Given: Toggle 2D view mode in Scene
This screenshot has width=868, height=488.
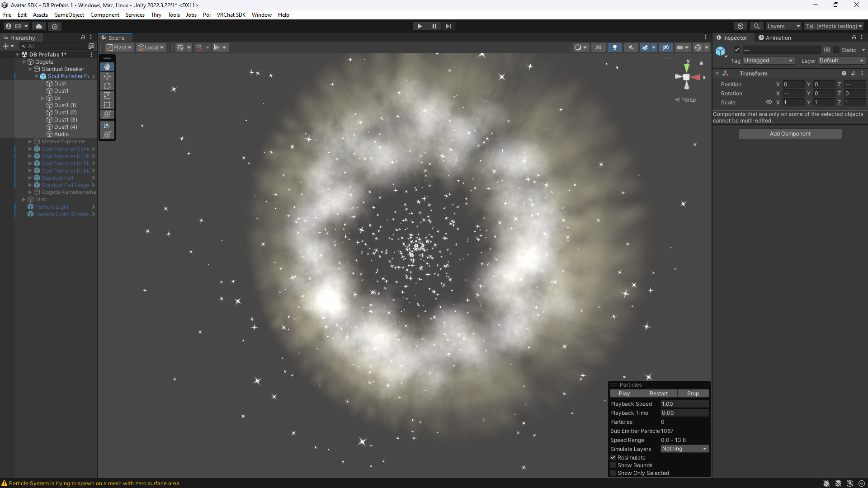Looking at the screenshot, I should pos(598,47).
